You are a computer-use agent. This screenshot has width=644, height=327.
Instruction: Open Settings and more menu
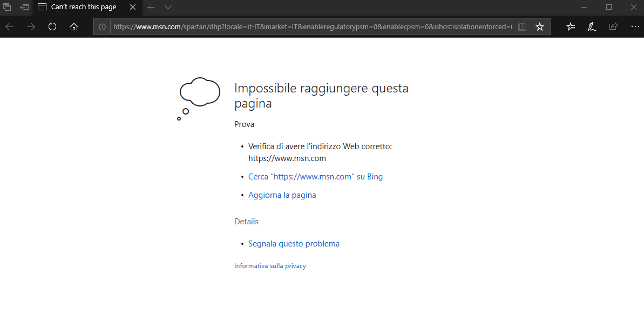pyautogui.click(x=635, y=26)
